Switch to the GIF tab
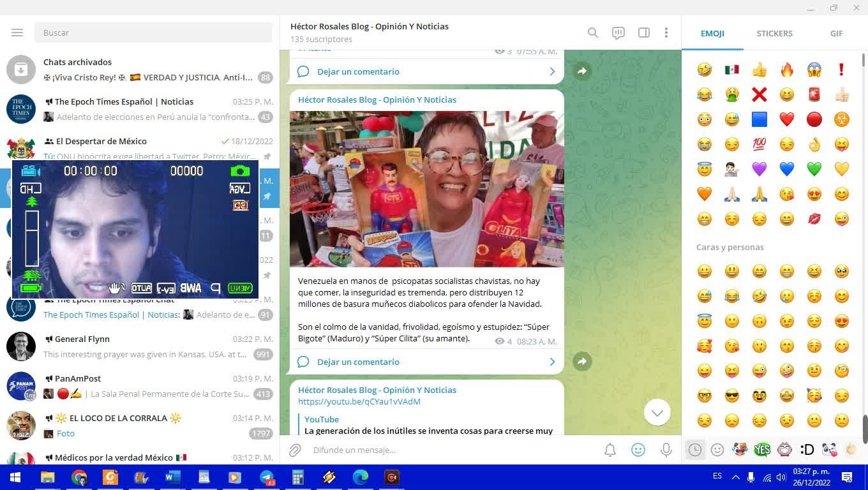Viewport: 868px width, 490px height. click(836, 33)
